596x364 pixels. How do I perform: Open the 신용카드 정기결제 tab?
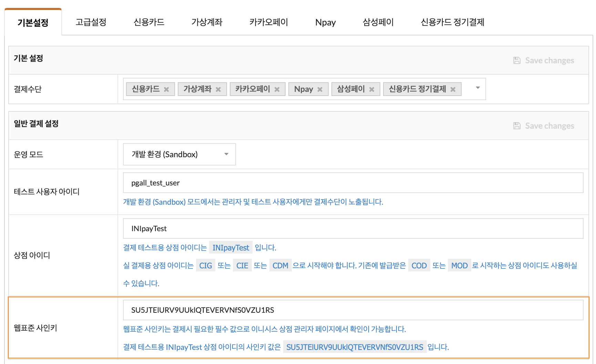click(x=453, y=22)
